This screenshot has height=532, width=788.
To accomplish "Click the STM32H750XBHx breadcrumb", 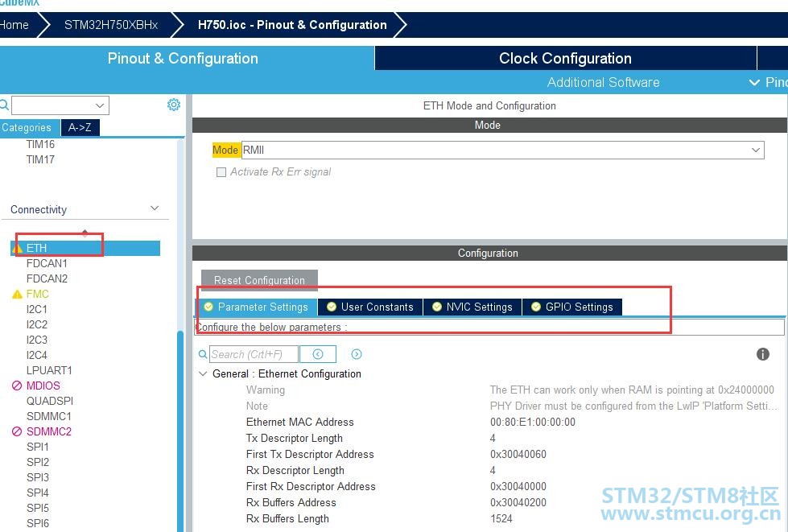I will [111, 25].
